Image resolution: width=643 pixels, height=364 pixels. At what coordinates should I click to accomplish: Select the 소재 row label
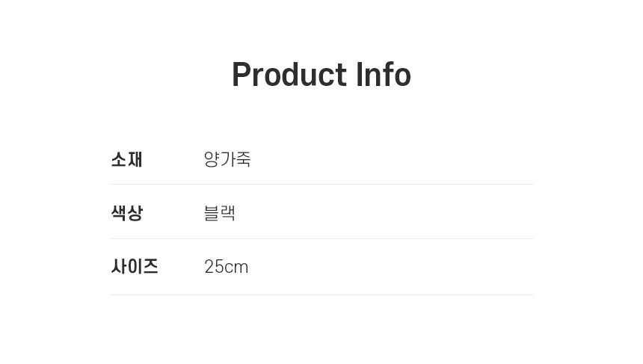pyautogui.click(x=126, y=159)
